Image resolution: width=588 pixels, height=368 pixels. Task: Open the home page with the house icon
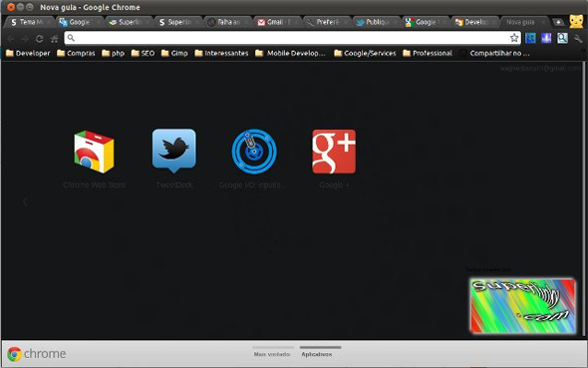(x=54, y=38)
